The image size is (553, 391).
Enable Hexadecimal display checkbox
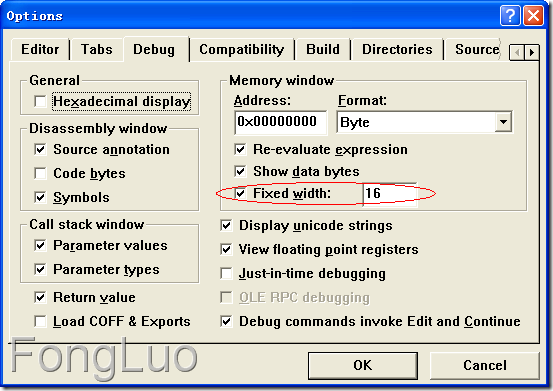tap(40, 102)
